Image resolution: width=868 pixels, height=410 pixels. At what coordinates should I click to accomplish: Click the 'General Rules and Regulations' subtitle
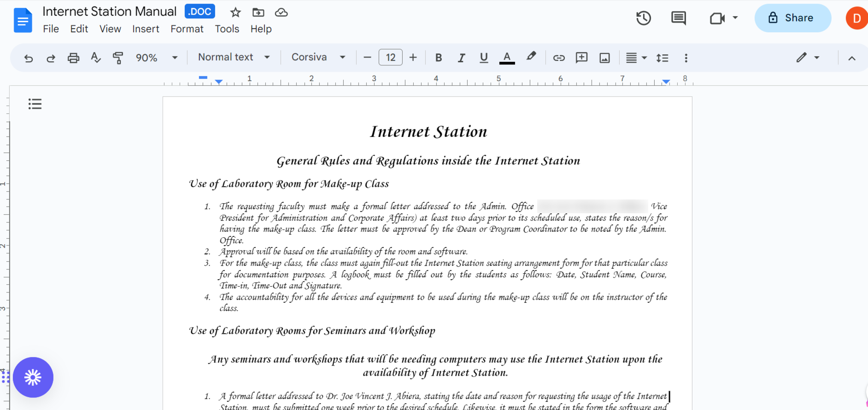pos(428,161)
